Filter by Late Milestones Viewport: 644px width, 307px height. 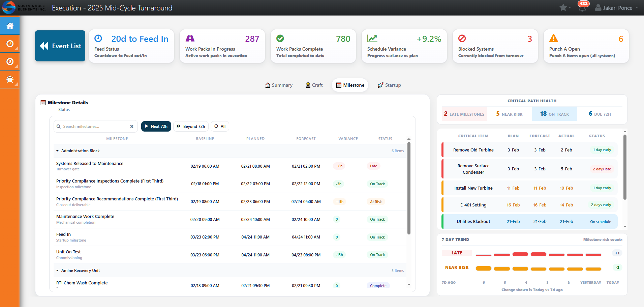coord(464,114)
